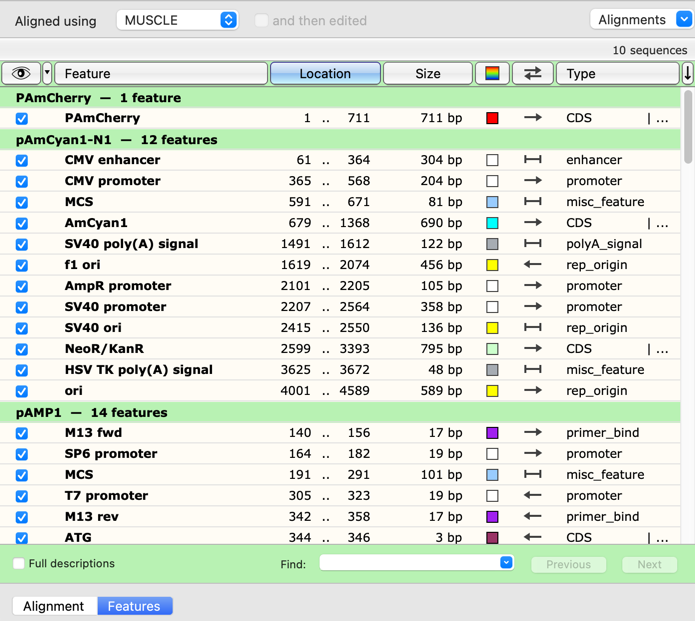Switch to the Alignment tab
The height and width of the screenshot is (621, 695).
[54, 606]
